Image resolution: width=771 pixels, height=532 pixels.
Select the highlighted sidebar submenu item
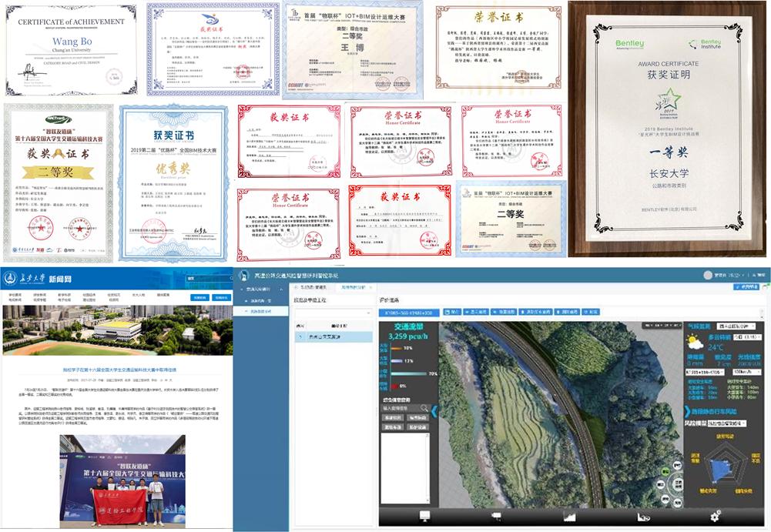(260, 311)
